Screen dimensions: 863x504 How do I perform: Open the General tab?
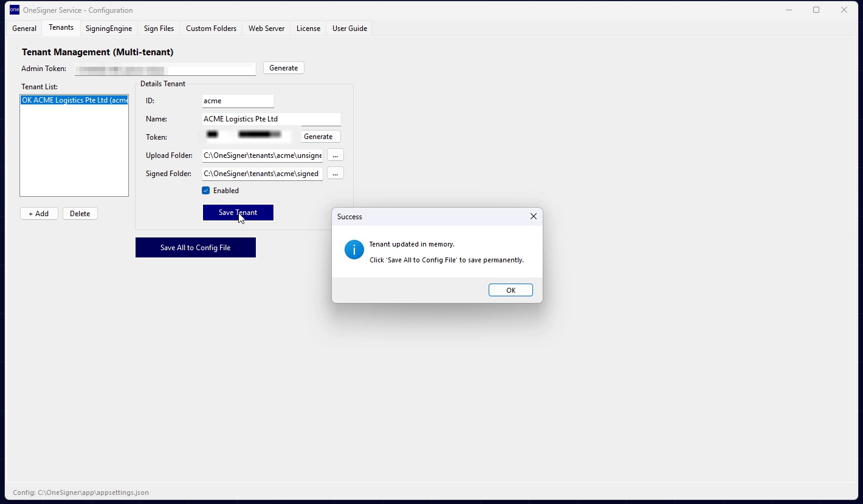[x=24, y=29]
